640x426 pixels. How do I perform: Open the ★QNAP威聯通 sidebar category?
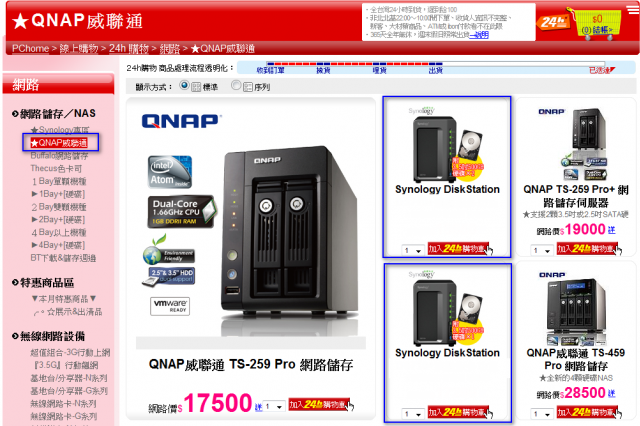click(59, 143)
